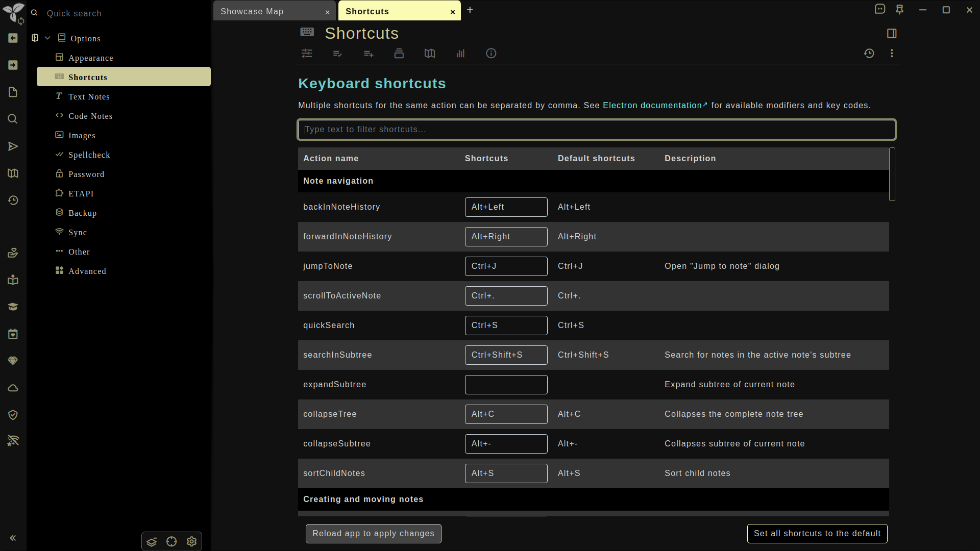The image size is (980, 551).
Task: Click the diamond sidebar icon
Action: coord(13,361)
